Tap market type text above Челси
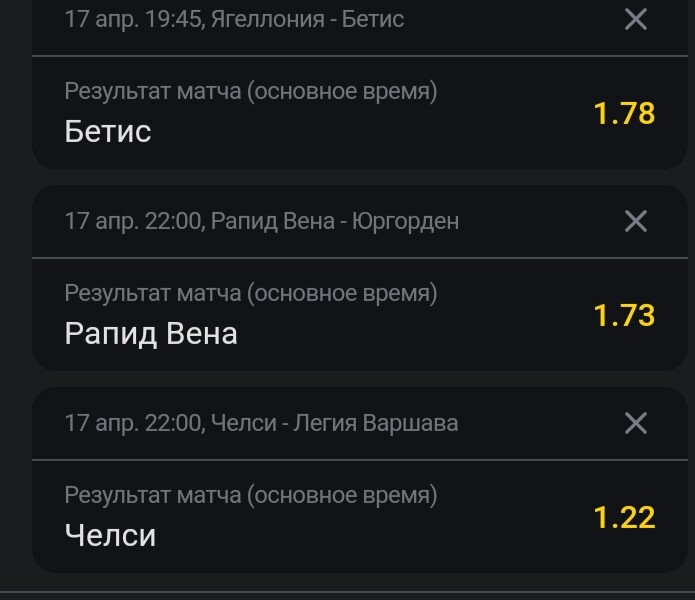This screenshot has height=600, width=695. click(x=251, y=495)
